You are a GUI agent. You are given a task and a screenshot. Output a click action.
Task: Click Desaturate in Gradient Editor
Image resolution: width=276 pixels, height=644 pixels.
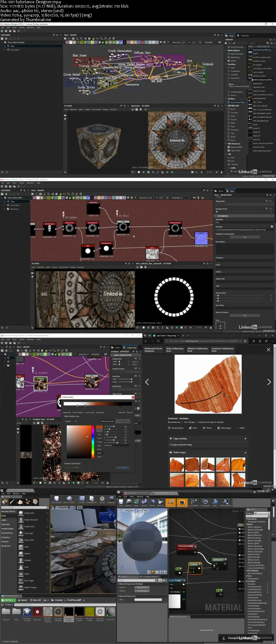coord(67,413)
